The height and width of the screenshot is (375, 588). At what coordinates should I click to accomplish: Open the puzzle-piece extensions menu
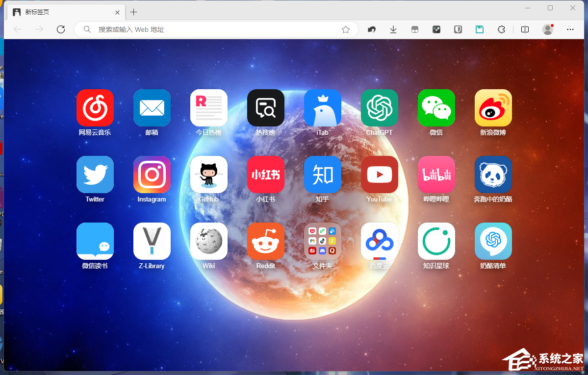click(x=501, y=29)
